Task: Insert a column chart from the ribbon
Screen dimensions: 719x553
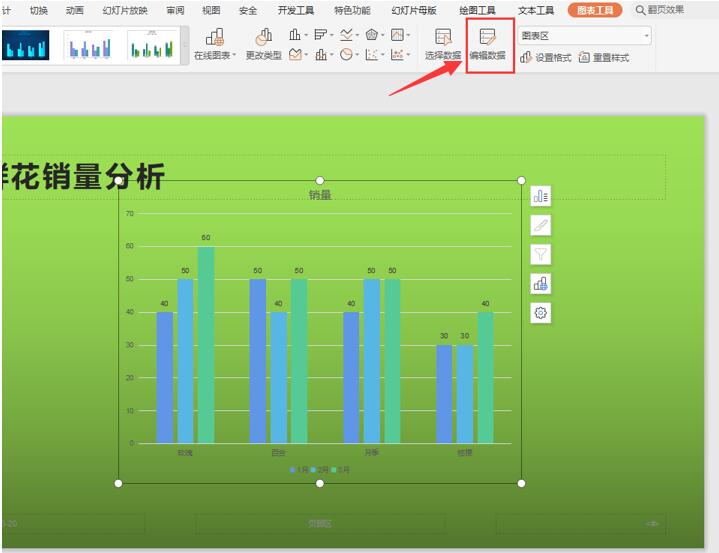Action: click(x=295, y=34)
